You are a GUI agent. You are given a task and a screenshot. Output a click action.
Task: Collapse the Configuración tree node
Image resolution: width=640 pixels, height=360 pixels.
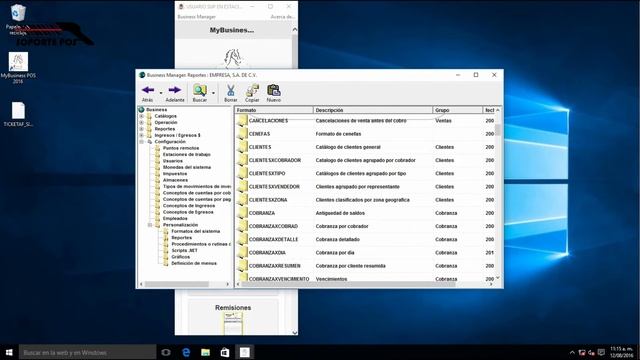coord(142,142)
